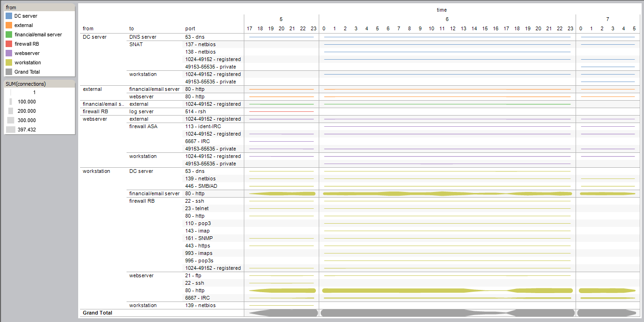This screenshot has width=644, height=322.
Task: Click yellow band for workstation-to-webserver 80 http, day 5
Action: [x=282, y=290]
